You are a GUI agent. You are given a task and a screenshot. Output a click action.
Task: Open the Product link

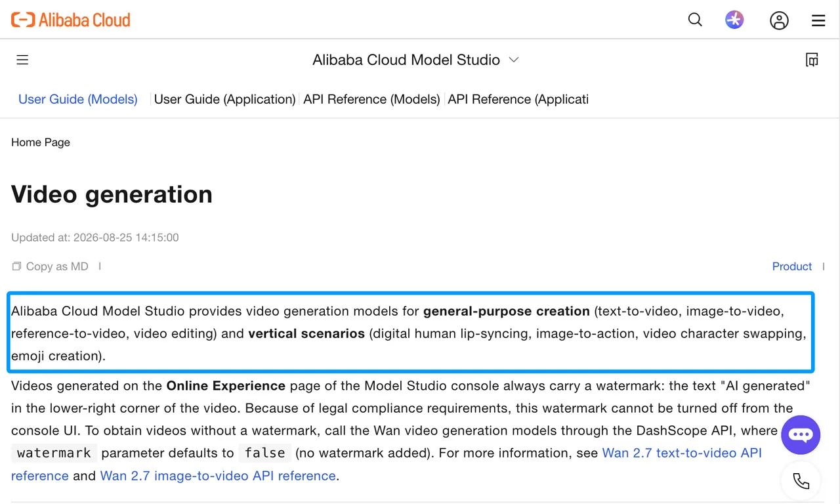[792, 266]
